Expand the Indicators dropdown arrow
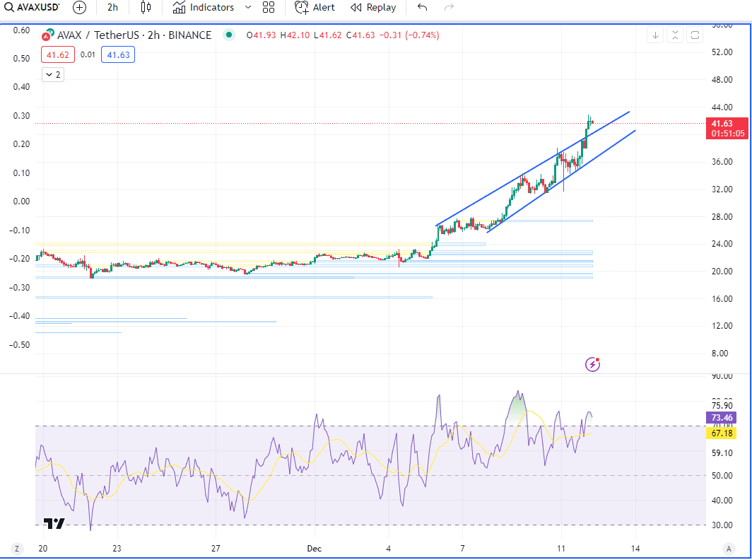Image resolution: width=752 pixels, height=560 pixels. pos(247,8)
